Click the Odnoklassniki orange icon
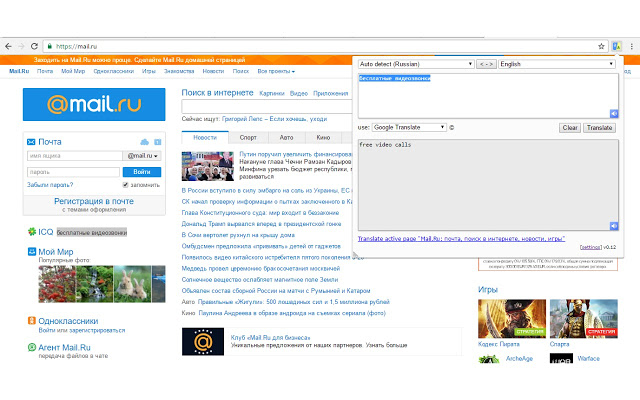The image size is (640, 400). pyautogui.click(x=31, y=321)
